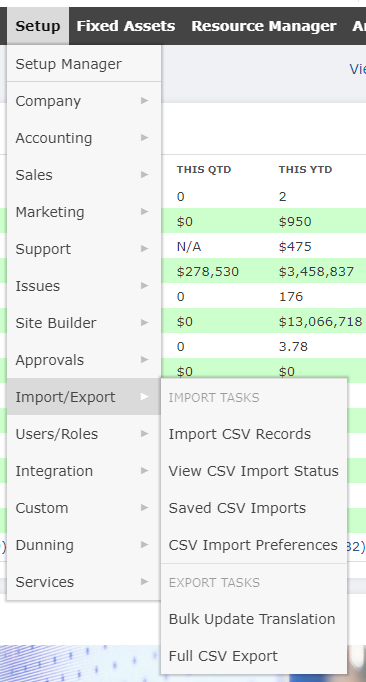The height and width of the screenshot is (682, 366).
Task: Open the Site Builder submenu
Action: point(84,323)
